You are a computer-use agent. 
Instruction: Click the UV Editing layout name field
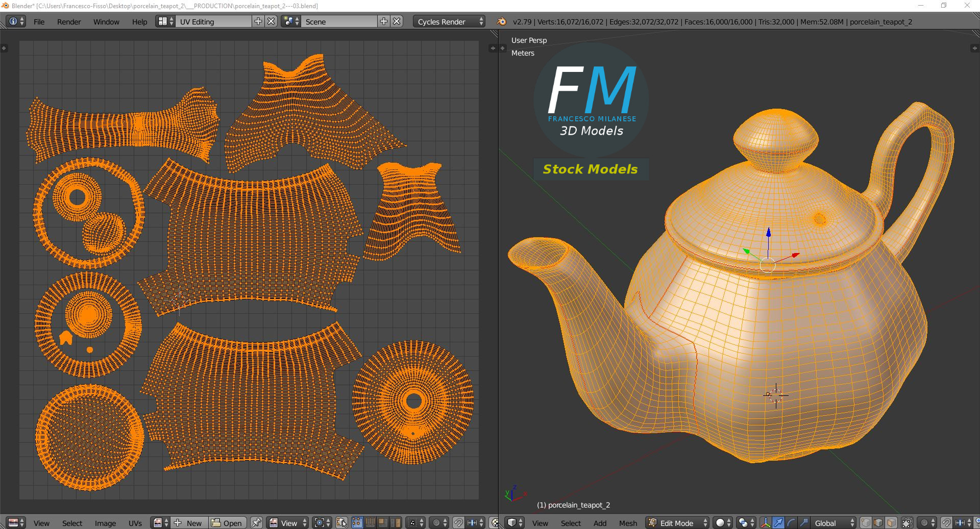click(213, 21)
